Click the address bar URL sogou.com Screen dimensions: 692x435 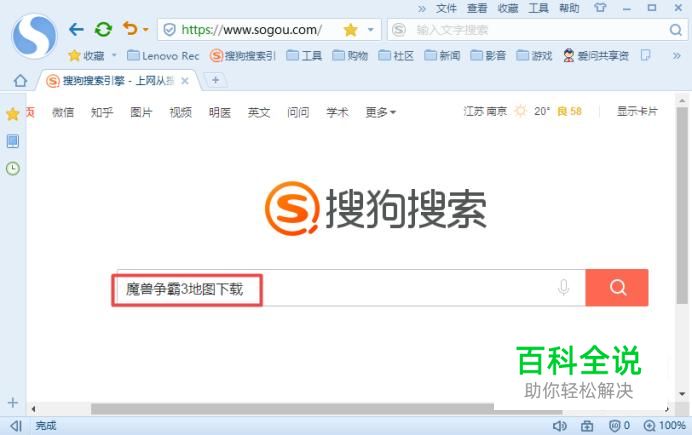[x=251, y=30]
